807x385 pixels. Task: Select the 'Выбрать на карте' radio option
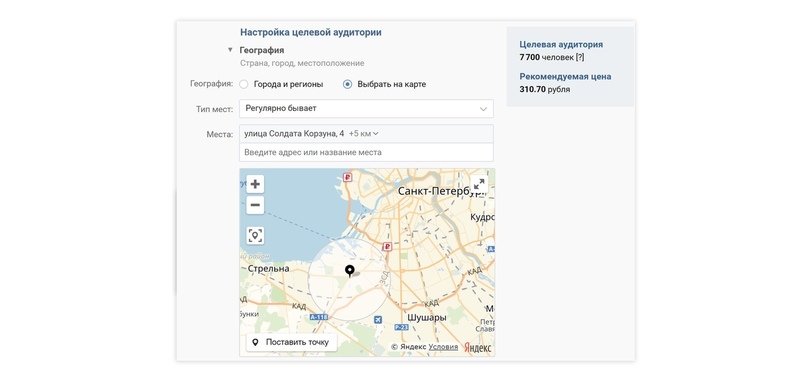point(348,84)
